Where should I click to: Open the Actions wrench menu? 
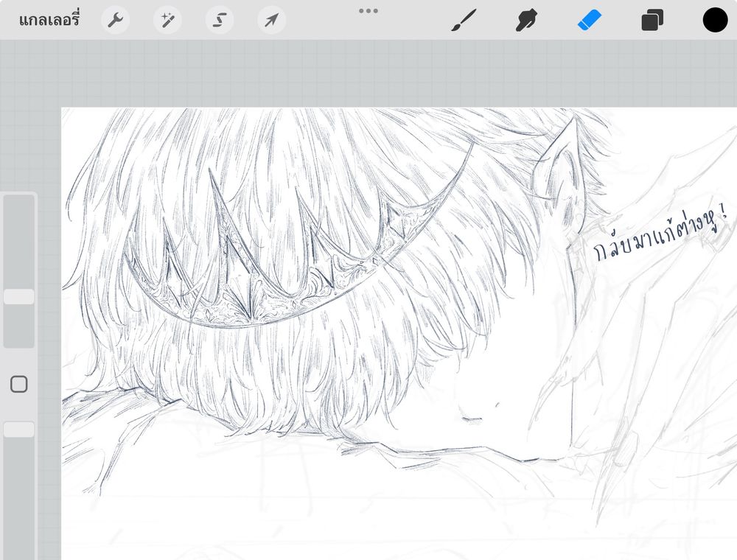[115, 20]
